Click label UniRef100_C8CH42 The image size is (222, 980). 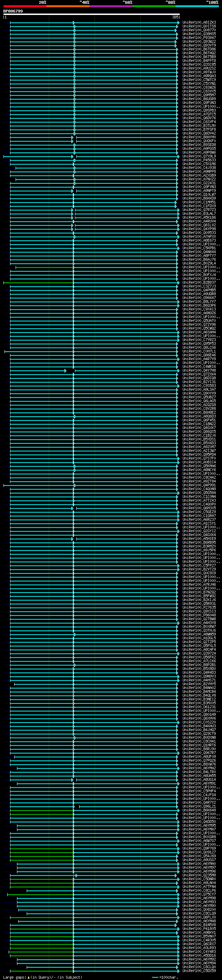(x=199, y=477)
